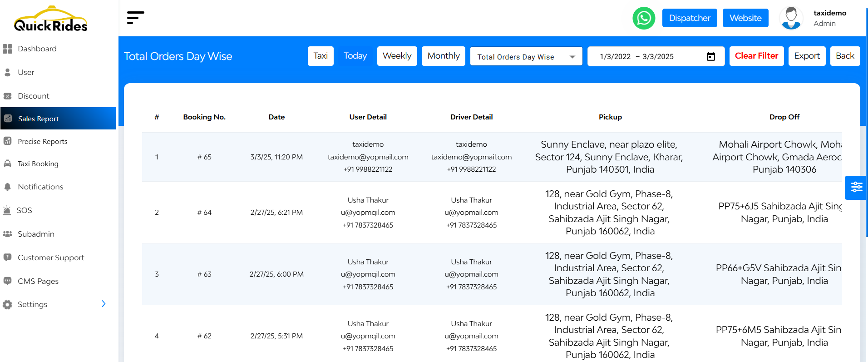The height and width of the screenshot is (362, 868).
Task: Click the date range field
Action: tap(656, 56)
